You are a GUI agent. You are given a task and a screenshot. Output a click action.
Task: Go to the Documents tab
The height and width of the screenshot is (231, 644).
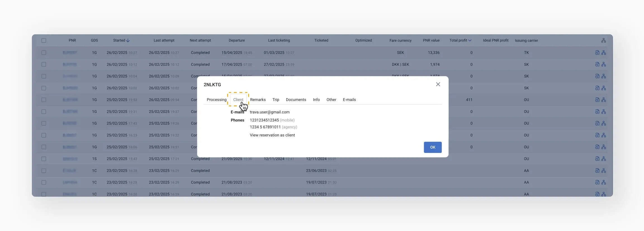pos(296,100)
